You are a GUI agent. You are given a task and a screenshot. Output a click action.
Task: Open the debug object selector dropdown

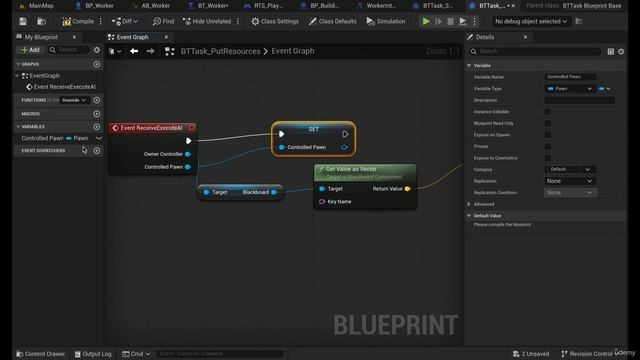(531, 21)
